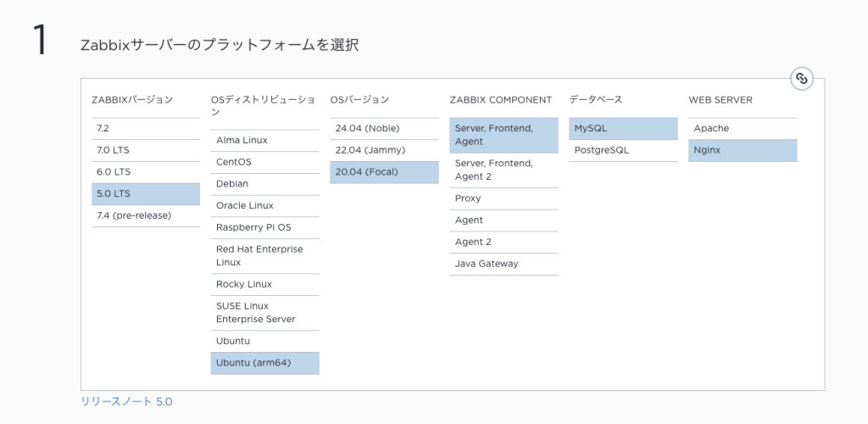Select Red Hat Enterprise Linux
The image size is (868, 424).
[264, 255]
